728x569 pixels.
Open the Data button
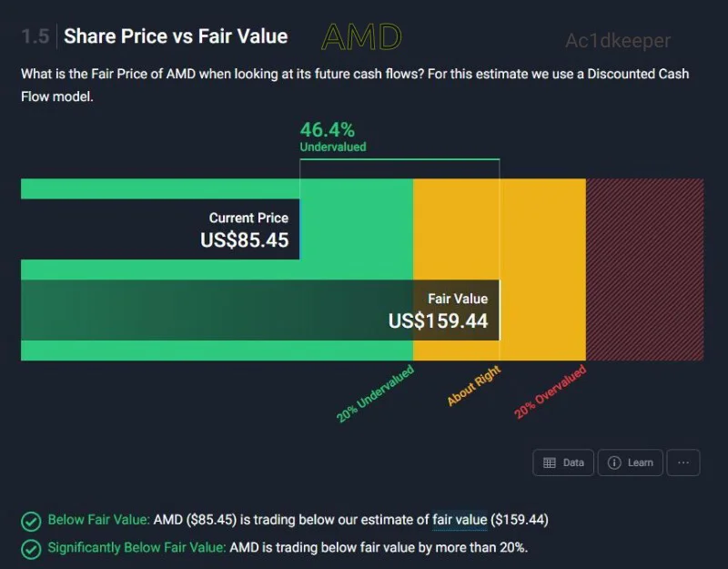tap(563, 462)
